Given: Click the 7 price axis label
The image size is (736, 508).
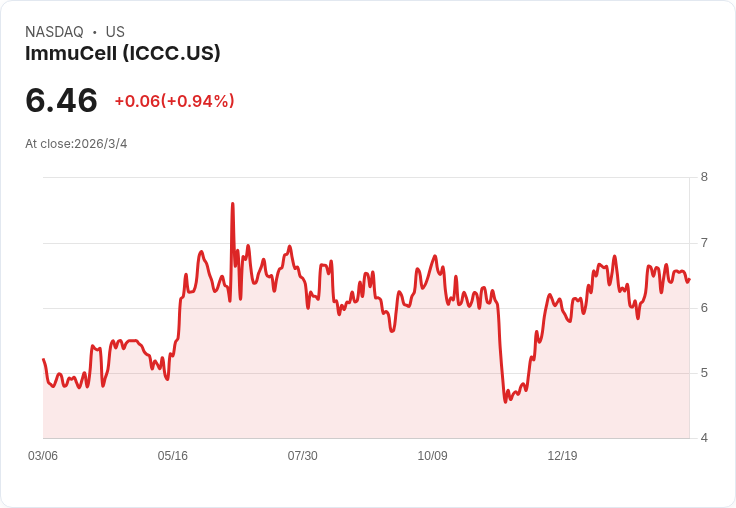Looking at the screenshot, I should click(x=704, y=243).
